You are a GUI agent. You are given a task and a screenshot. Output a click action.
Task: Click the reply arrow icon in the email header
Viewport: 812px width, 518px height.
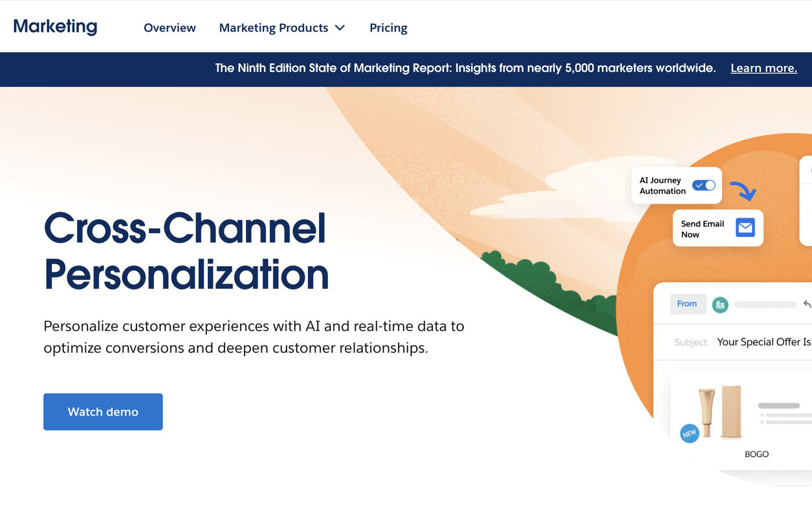807,303
